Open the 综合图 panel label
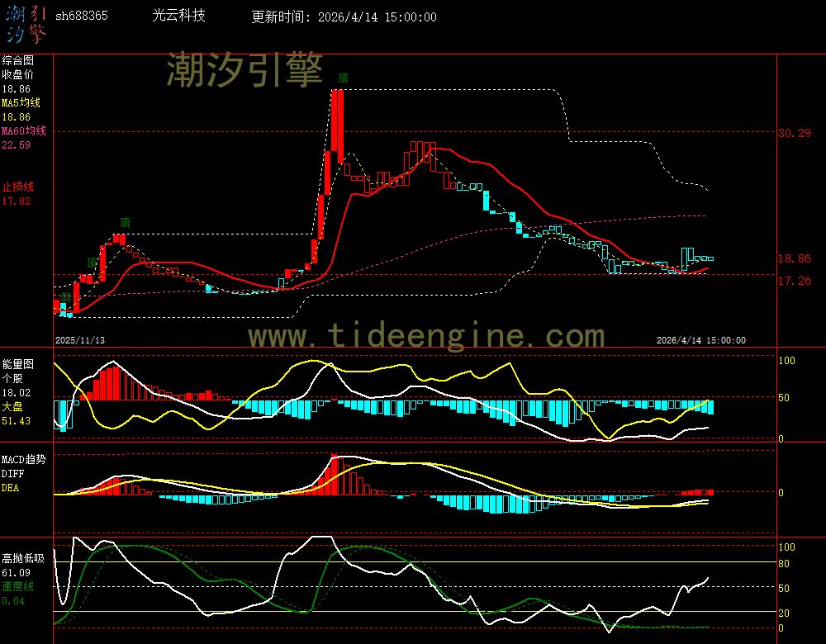This screenshot has height=644, width=826. click(17, 60)
